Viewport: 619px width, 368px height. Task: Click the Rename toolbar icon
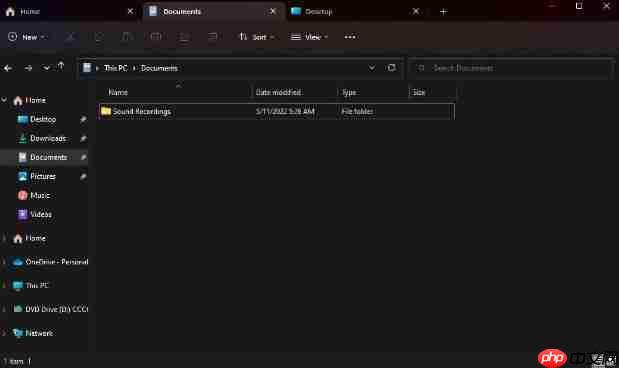[156, 37]
